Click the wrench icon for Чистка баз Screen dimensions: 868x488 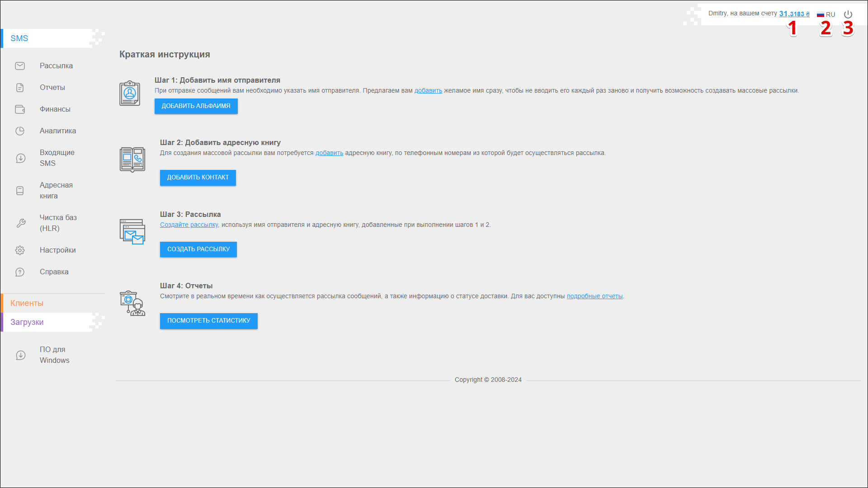(x=20, y=223)
